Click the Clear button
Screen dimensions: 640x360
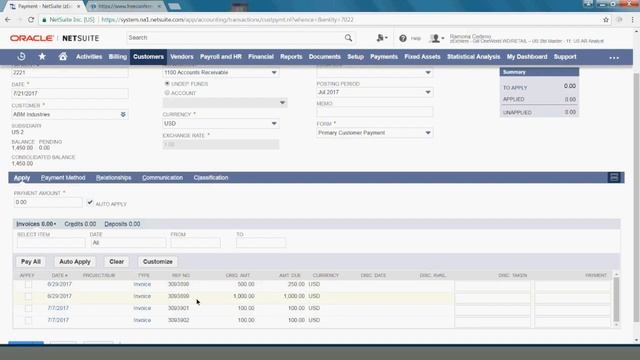click(116, 262)
